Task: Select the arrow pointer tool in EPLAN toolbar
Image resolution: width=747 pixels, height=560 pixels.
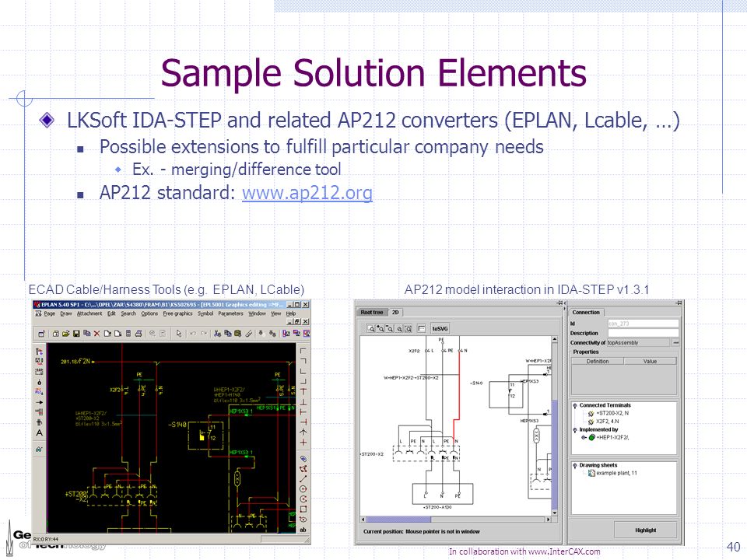Action: tap(179, 334)
